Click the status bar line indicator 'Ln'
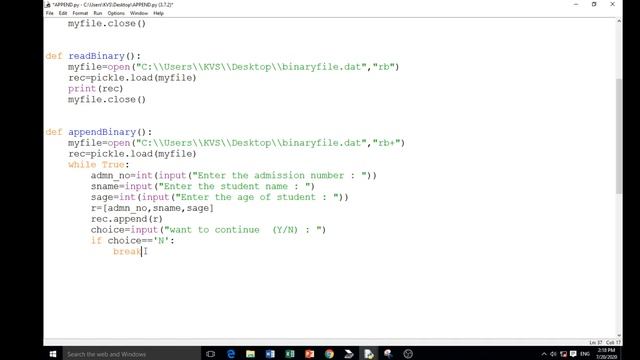The width and height of the screenshot is (640, 360). (x=596, y=342)
